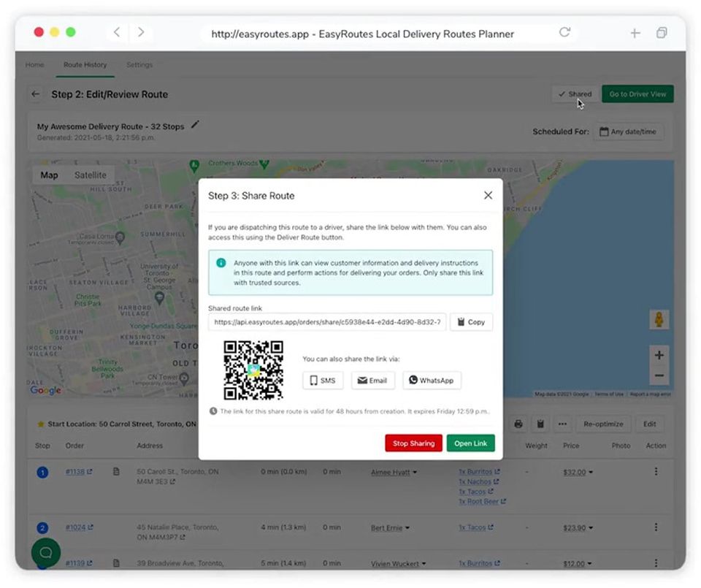The width and height of the screenshot is (701, 588).
Task: Open the address link for 50 Caroll St.
Action: (x=177, y=476)
